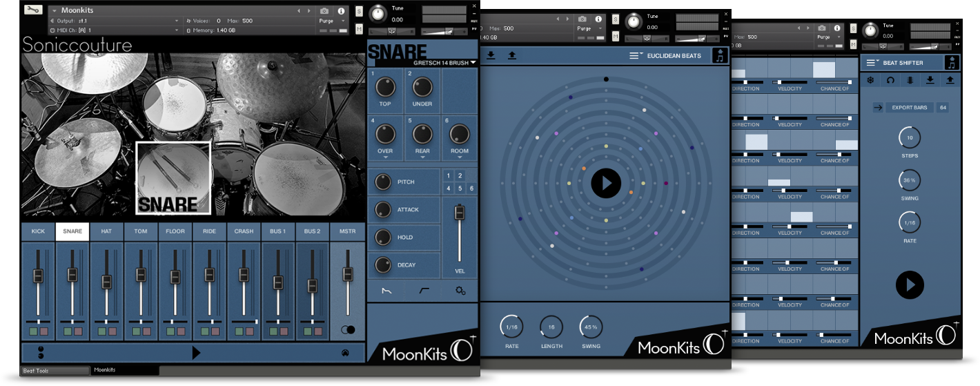Select the MSTR mixer tab
The image size is (980, 386).
348,231
